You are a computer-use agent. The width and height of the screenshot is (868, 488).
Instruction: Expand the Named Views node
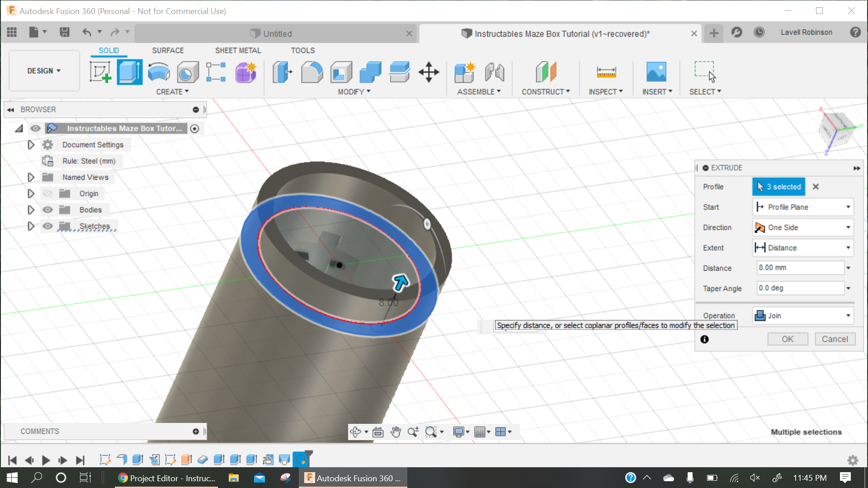coord(31,177)
